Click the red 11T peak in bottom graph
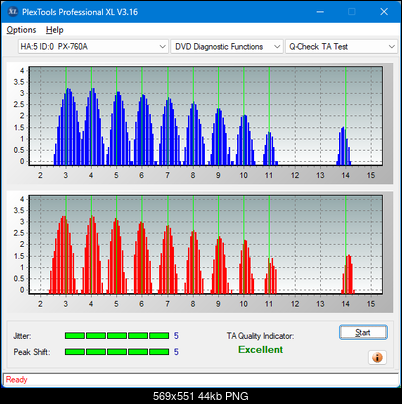The width and height of the screenshot is (402, 404). tap(271, 276)
